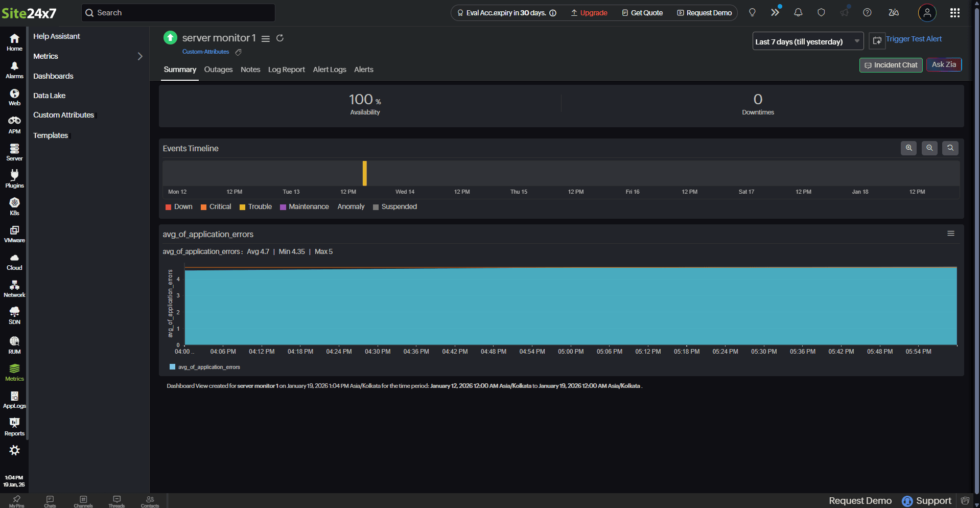
Task: Zoom in on the Events Timeline
Action: (908, 148)
